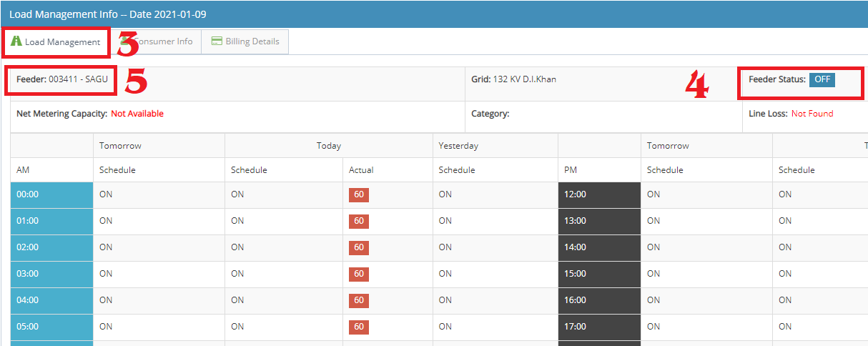This screenshot has width=868, height=346.
Task: Click the road icon on Load Management tab
Action: point(16,41)
